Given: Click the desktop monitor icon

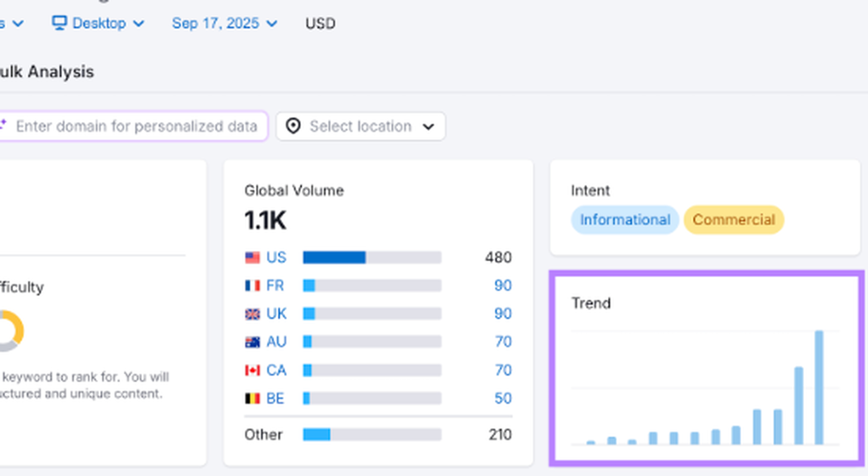Looking at the screenshot, I should tap(59, 22).
